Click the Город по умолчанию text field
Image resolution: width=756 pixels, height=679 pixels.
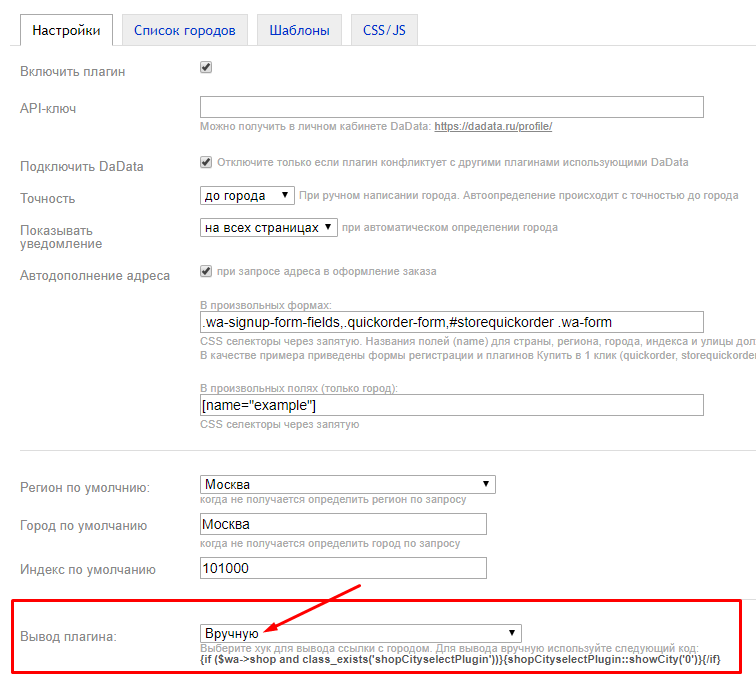point(343,524)
